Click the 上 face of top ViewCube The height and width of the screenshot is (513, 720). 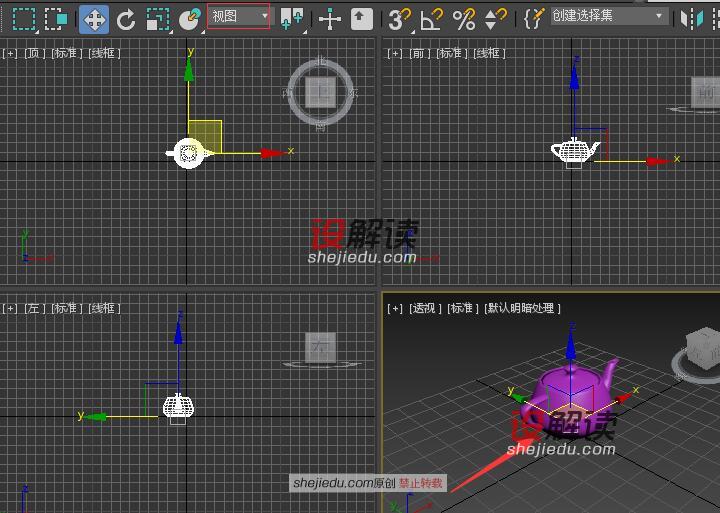[321, 92]
